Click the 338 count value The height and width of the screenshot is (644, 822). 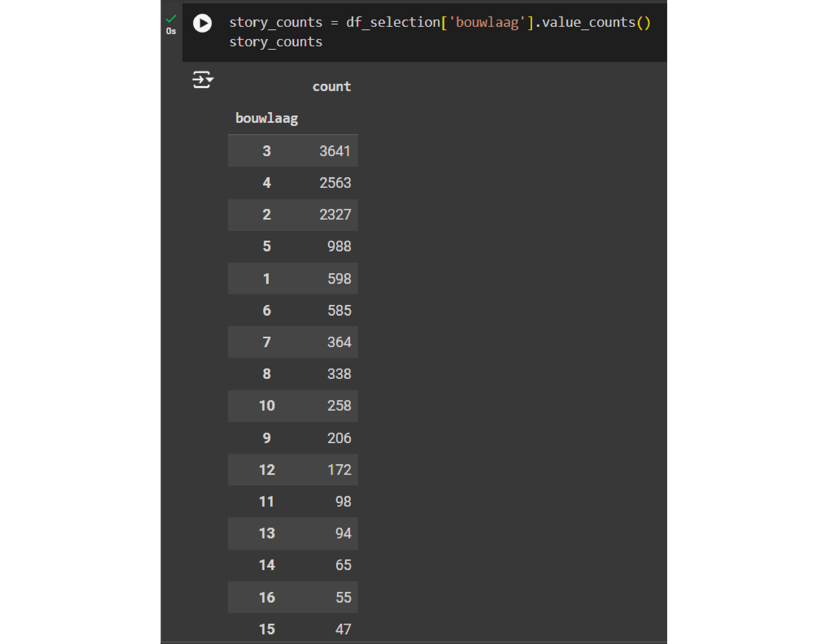(x=339, y=374)
